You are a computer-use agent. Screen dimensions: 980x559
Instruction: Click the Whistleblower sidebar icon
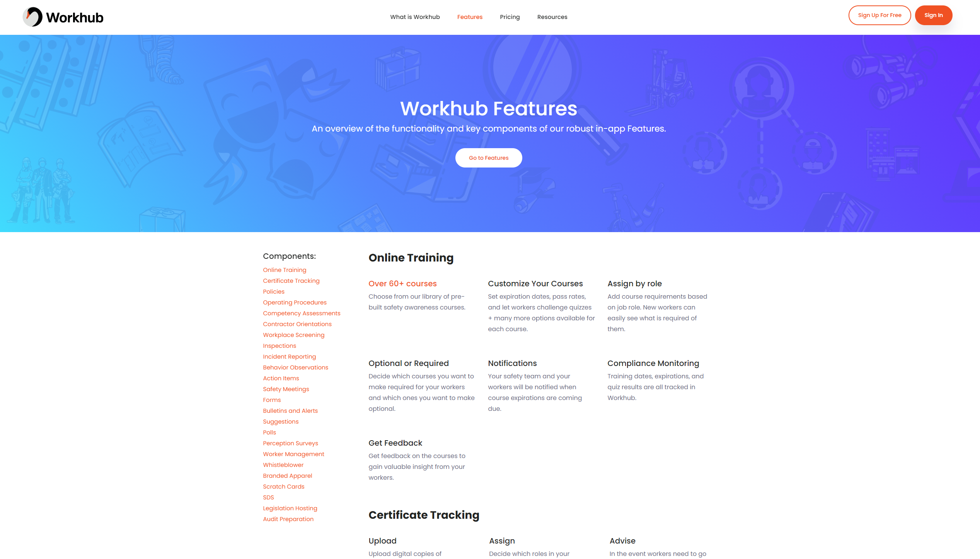pyautogui.click(x=283, y=465)
